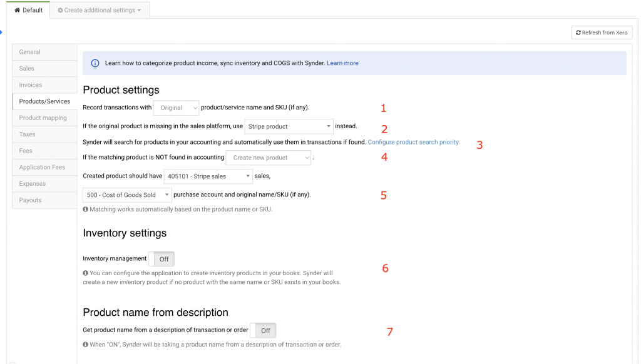Click the Refresh from Xero button

coord(602,33)
